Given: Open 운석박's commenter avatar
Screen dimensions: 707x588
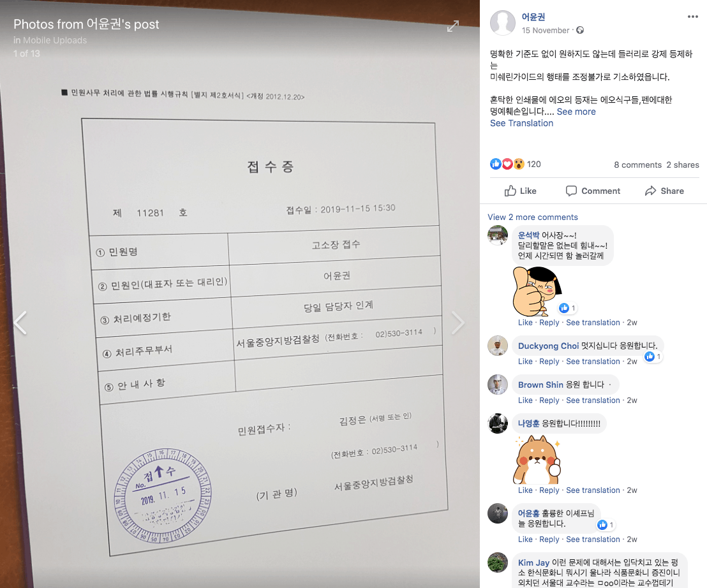Looking at the screenshot, I should [498, 235].
